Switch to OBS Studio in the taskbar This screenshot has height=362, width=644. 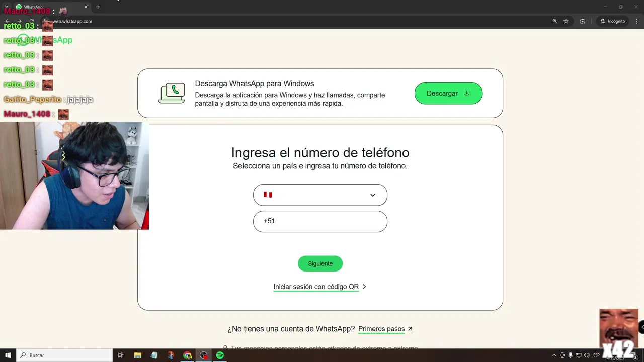(204, 355)
